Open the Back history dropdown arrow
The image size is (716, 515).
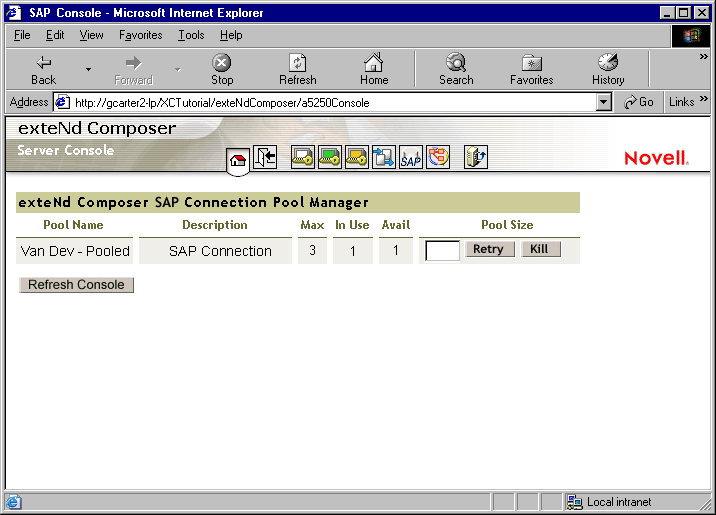88,69
